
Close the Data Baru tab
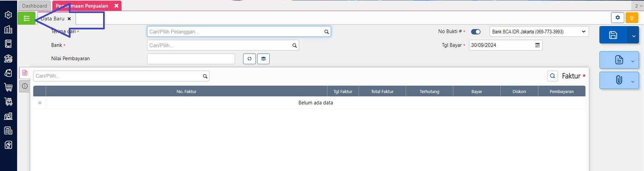[x=69, y=19]
